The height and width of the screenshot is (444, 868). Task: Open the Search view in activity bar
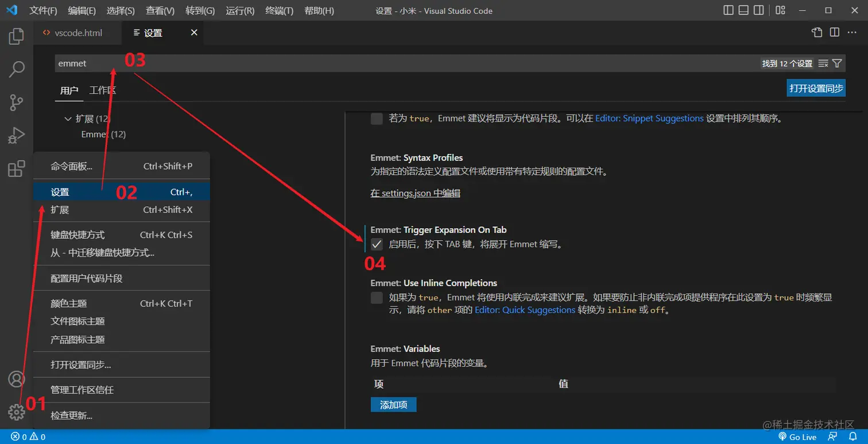[17, 70]
